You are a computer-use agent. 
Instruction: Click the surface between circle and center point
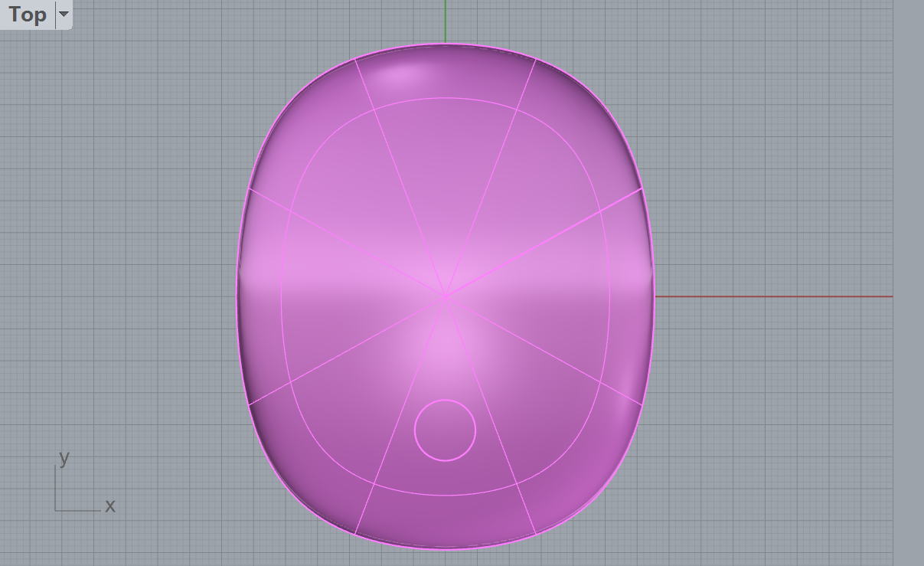446,352
